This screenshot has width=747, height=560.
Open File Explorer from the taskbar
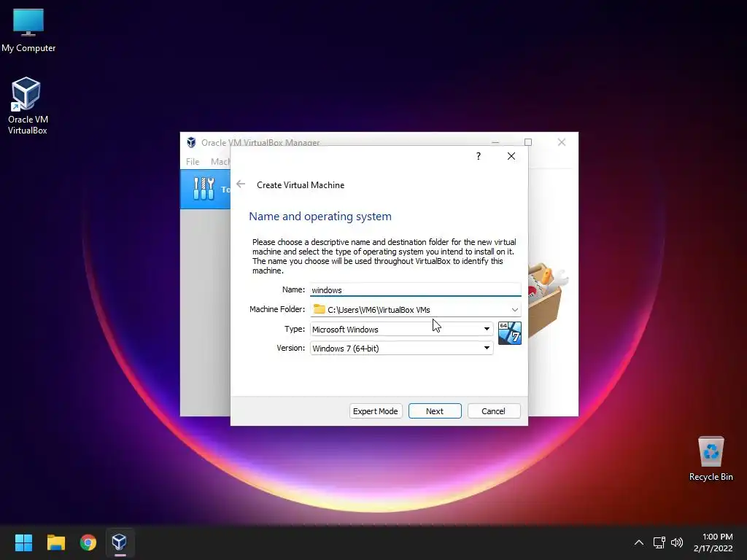55,542
